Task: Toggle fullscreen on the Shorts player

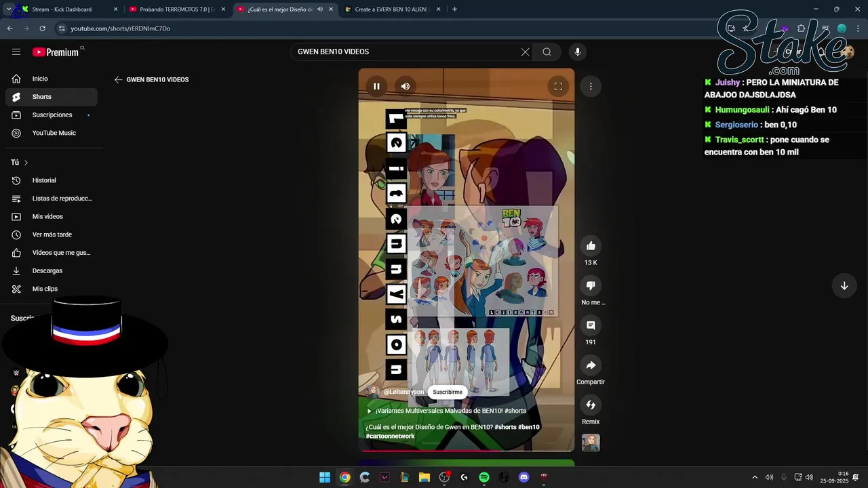Action: tap(558, 86)
